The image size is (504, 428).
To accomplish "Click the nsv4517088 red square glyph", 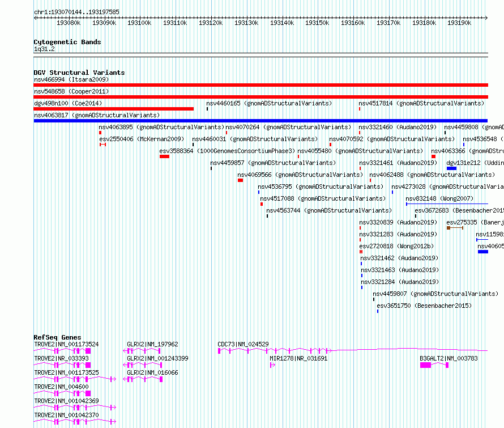I will click(262, 204).
